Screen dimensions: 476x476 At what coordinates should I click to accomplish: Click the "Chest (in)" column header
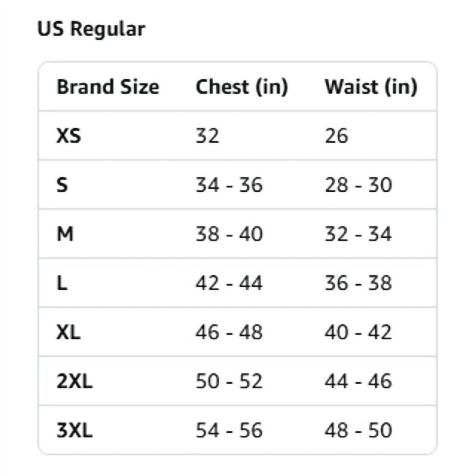click(242, 87)
